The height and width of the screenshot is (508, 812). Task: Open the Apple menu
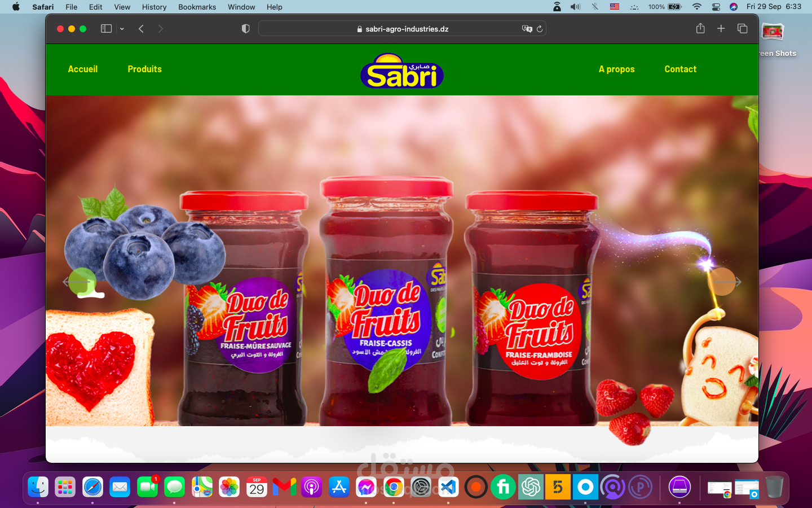click(16, 7)
